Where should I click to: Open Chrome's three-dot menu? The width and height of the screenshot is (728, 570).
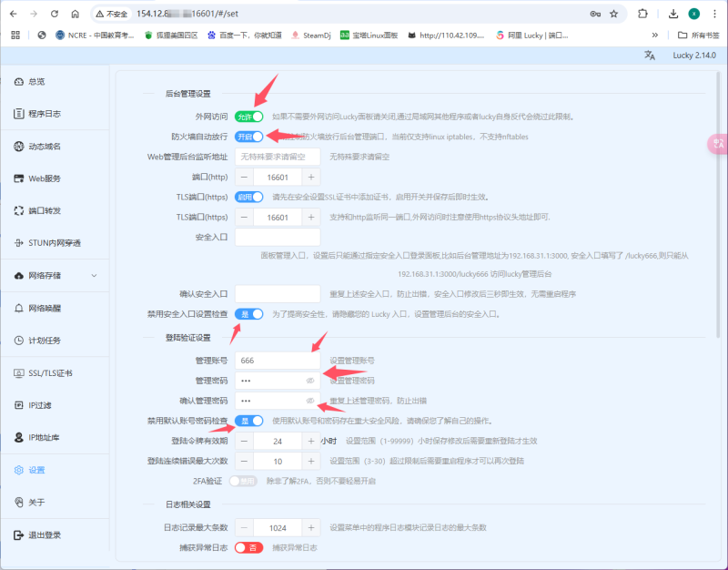click(x=715, y=15)
